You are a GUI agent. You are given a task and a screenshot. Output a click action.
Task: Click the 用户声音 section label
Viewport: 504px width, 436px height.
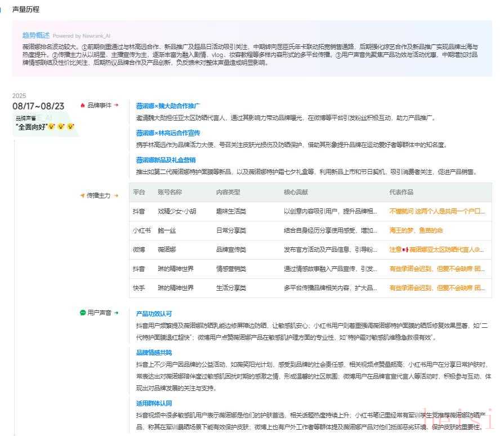(99, 312)
